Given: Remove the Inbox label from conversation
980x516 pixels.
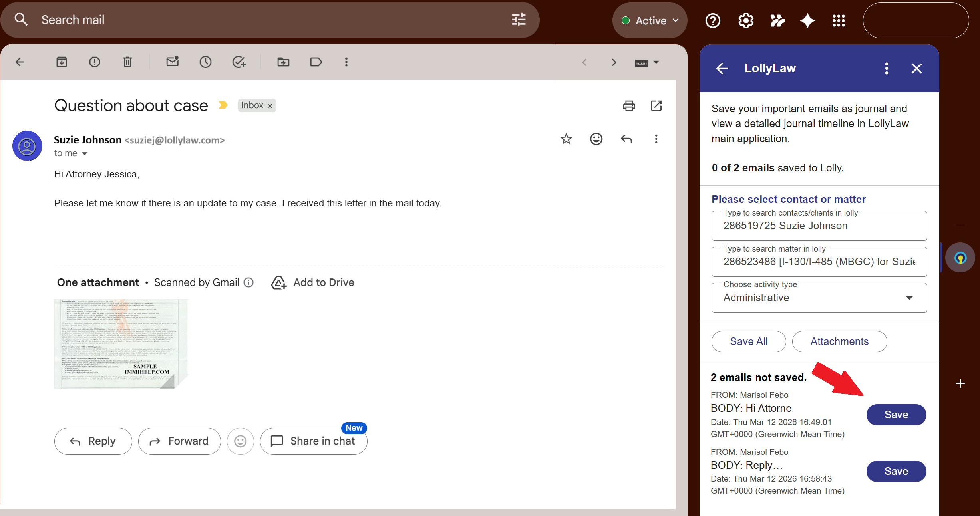Looking at the screenshot, I should coord(270,106).
